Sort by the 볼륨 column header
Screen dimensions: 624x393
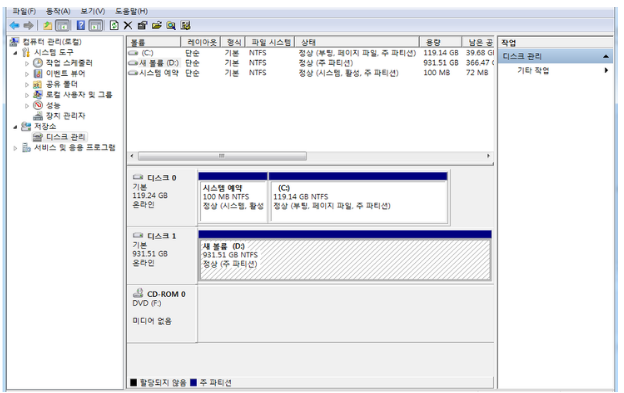pos(154,42)
